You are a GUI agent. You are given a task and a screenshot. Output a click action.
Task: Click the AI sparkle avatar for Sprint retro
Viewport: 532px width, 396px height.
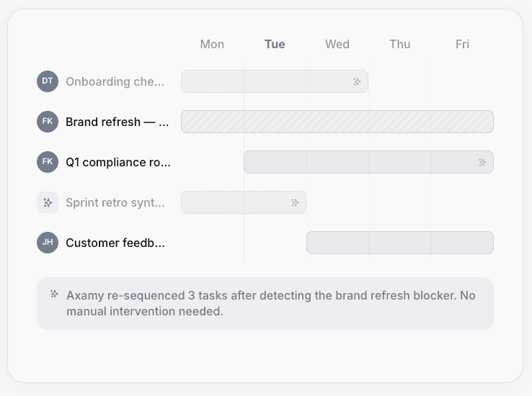[48, 202]
